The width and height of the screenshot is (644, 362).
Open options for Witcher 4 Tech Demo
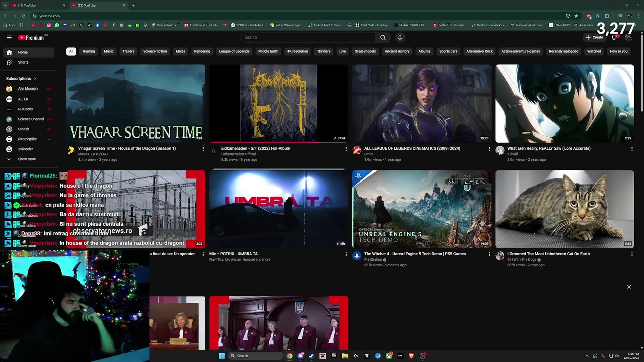489,254
